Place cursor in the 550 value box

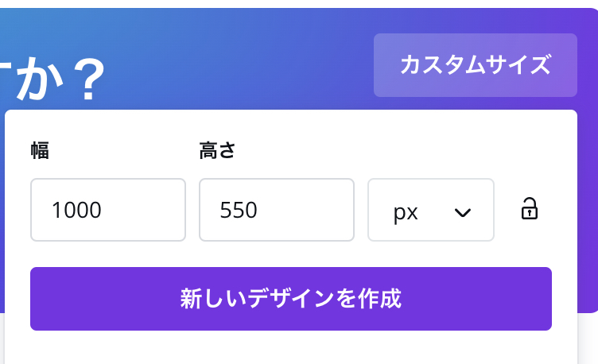click(x=276, y=210)
